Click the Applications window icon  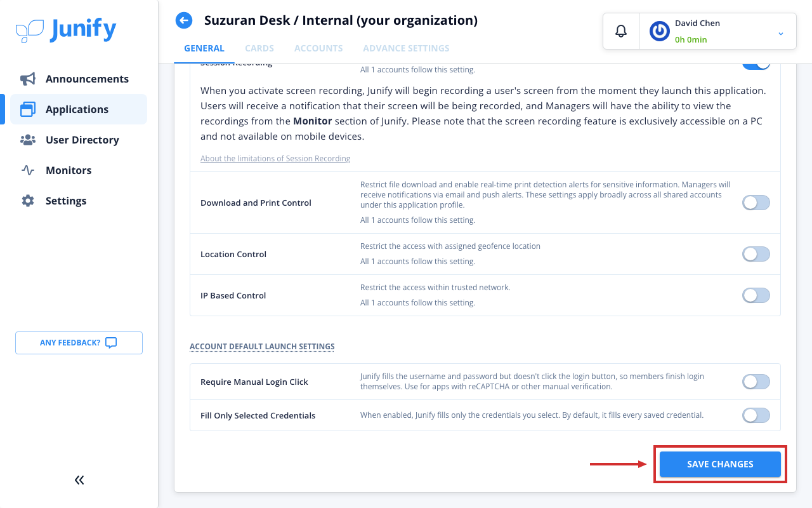pos(28,109)
